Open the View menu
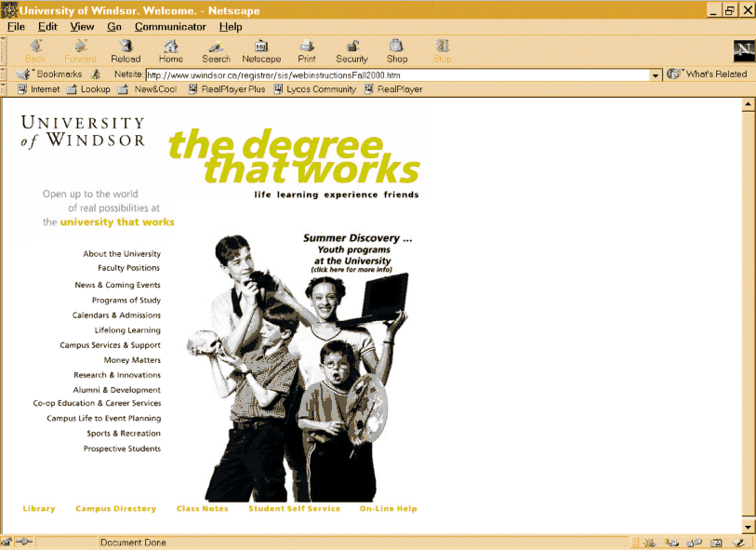 point(82,27)
